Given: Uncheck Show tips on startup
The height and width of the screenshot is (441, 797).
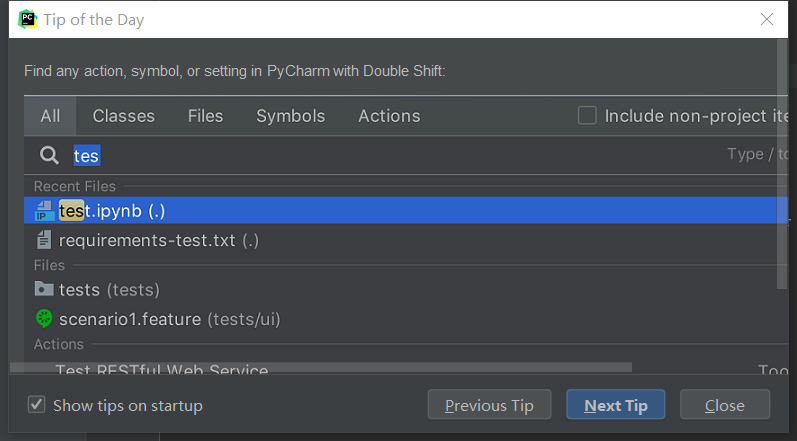Looking at the screenshot, I should pyautogui.click(x=37, y=405).
